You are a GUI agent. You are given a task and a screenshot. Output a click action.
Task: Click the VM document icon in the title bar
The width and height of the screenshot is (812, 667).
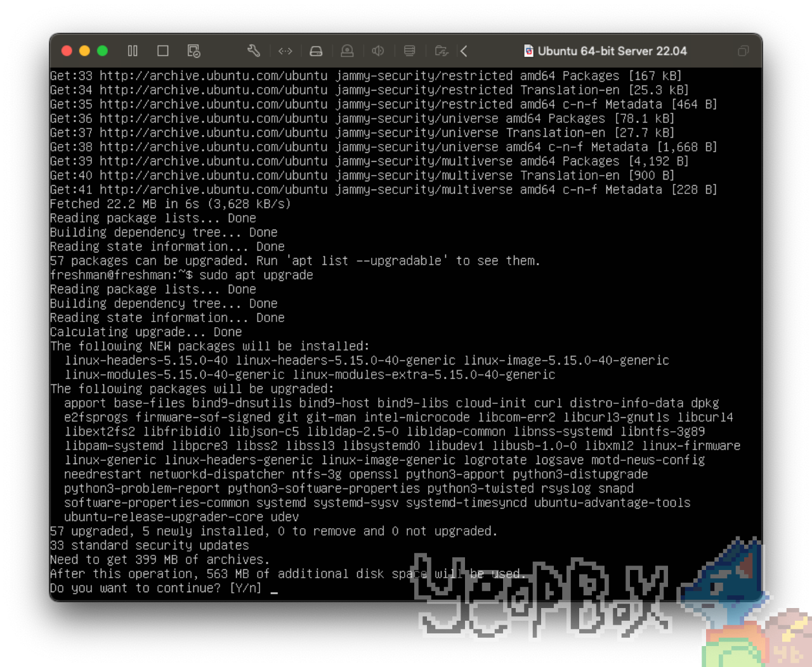[527, 51]
